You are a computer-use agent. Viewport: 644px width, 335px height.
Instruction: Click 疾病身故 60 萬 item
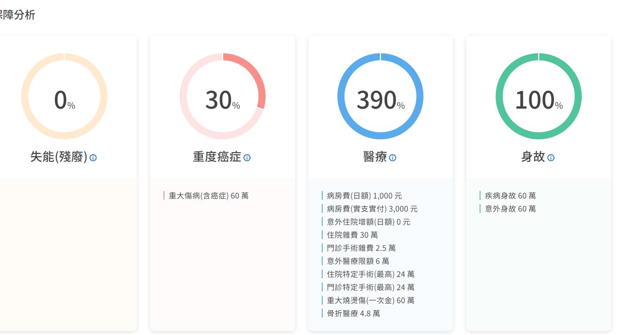pyautogui.click(x=510, y=196)
